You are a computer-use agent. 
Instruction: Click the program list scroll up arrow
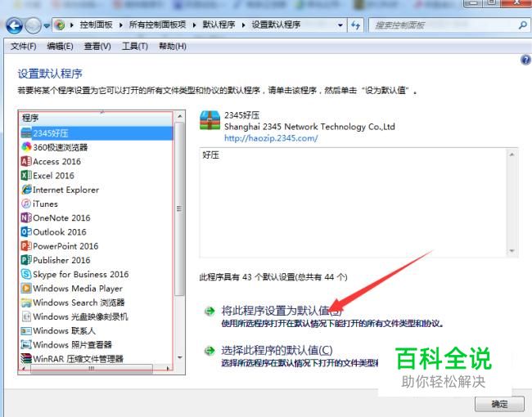pyautogui.click(x=180, y=116)
